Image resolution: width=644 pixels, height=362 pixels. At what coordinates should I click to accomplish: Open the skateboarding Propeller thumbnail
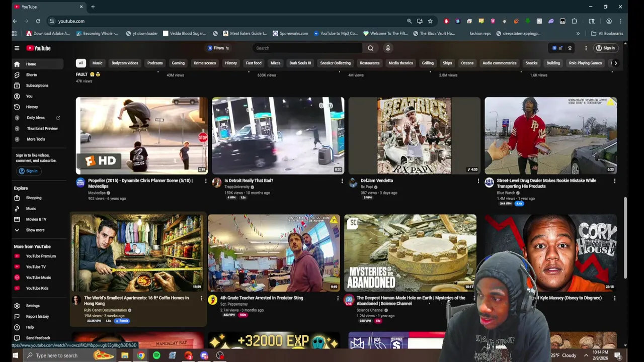point(141,136)
